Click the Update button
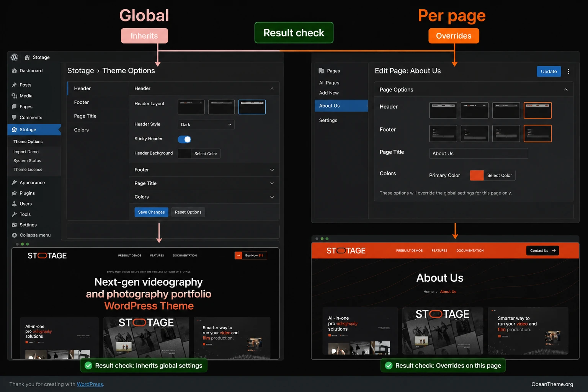The width and height of the screenshot is (588, 392). pos(549,72)
